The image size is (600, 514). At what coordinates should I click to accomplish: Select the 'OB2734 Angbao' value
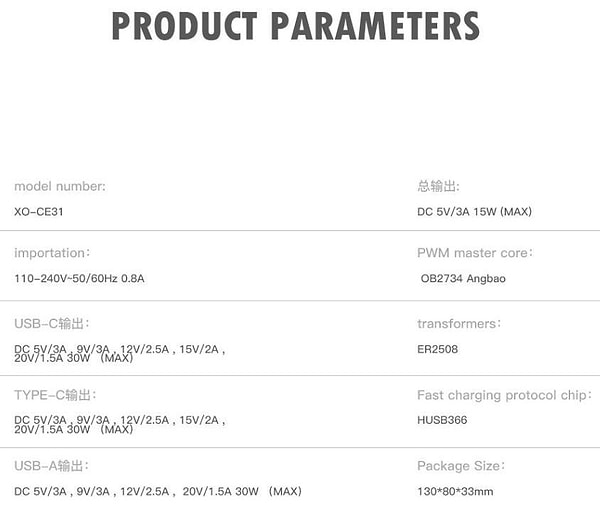click(463, 278)
